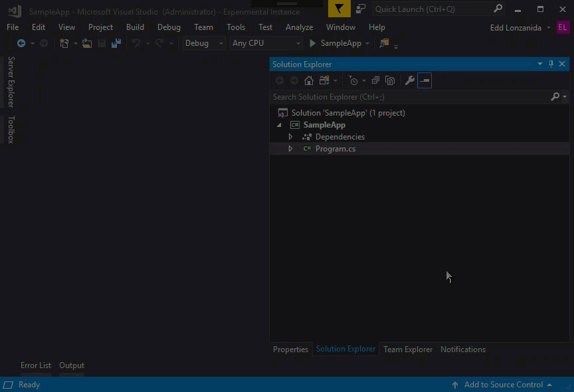Click the Quick Launch magnifier icon
The width and height of the screenshot is (574, 392).
click(498, 9)
